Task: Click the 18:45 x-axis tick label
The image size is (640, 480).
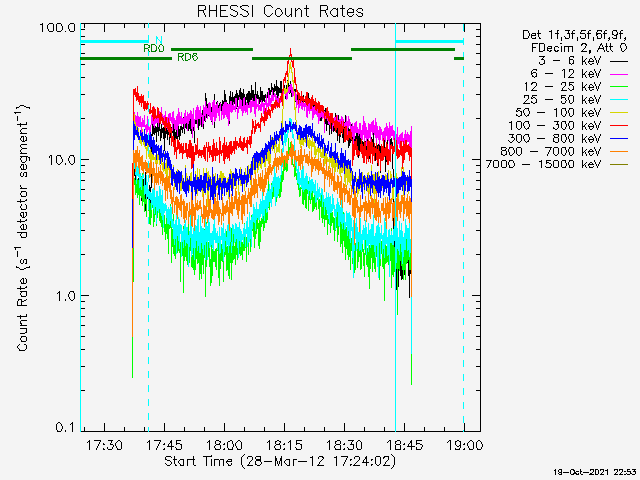Action: point(404,444)
